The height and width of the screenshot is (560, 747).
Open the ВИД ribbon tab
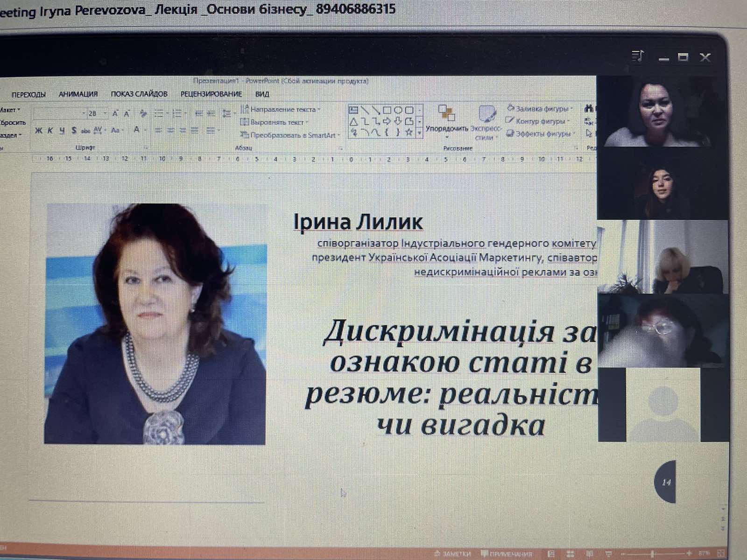coord(262,94)
